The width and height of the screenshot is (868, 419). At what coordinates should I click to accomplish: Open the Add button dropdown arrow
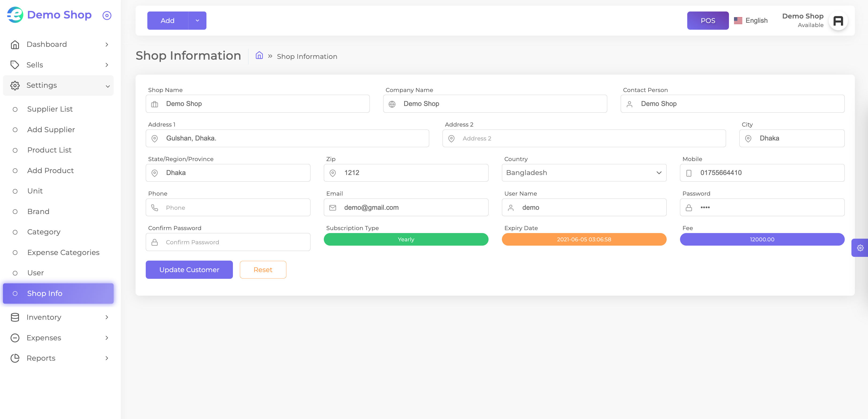tap(197, 21)
